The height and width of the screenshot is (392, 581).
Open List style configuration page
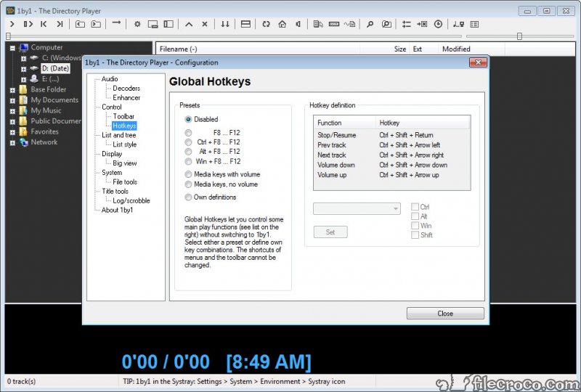tap(124, 144)
